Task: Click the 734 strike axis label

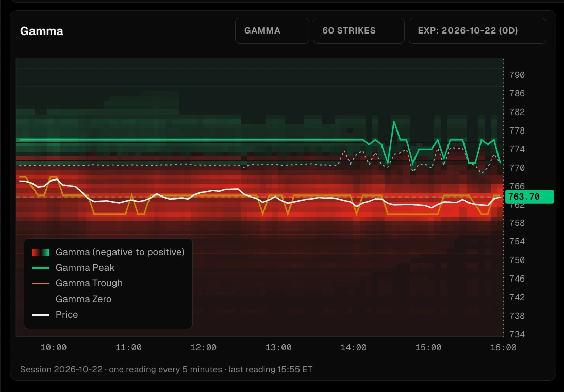Action: [x=517, y=334]
